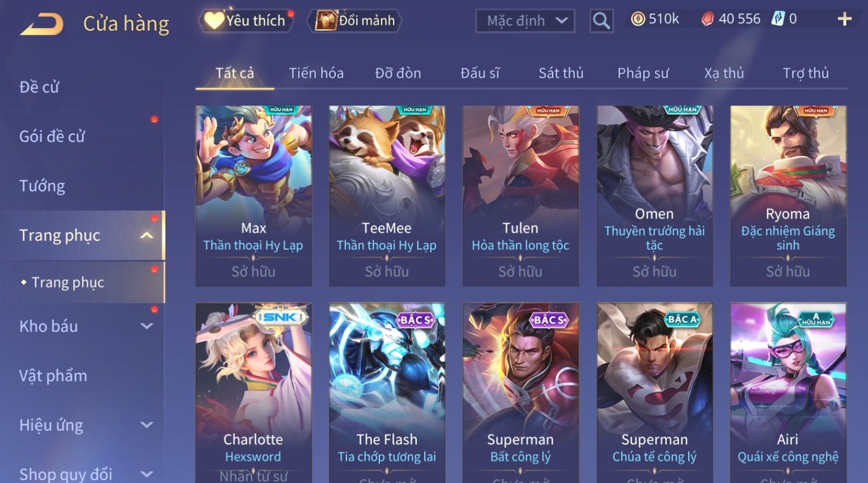The image size is (868, 483).
Task: Open the Mặc định sort dropdown
Action: pos(525,21)
